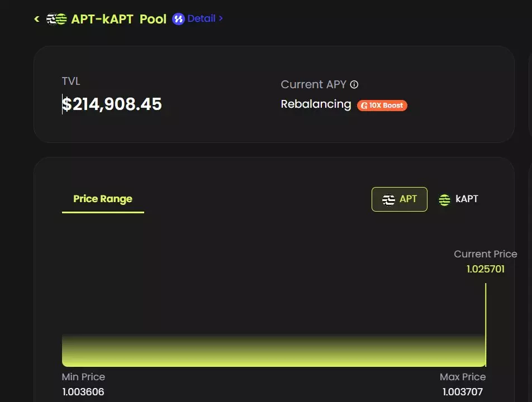Click the TVL value $214,908.45
Viewport: 532px width, 402px height.
(112, 104)
